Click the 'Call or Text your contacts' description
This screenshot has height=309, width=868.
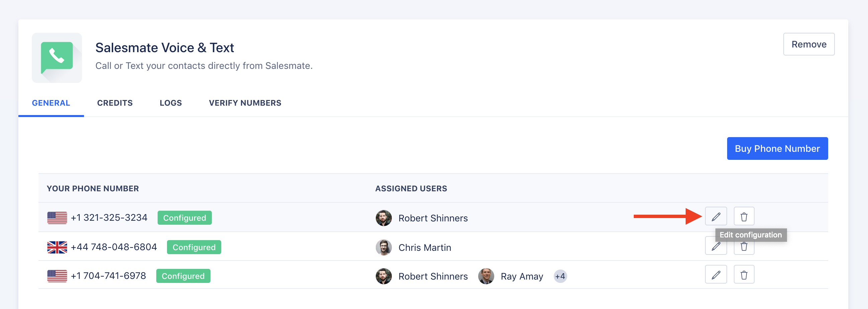click(204, 66)
